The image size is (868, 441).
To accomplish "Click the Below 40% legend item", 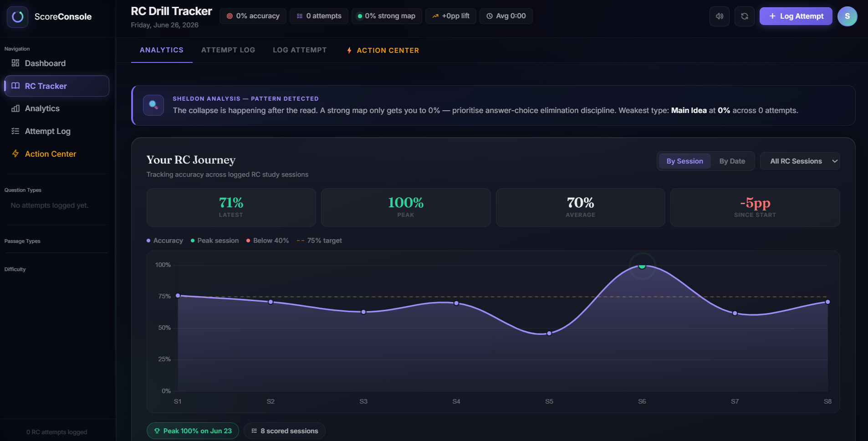I will click(267, 241).
